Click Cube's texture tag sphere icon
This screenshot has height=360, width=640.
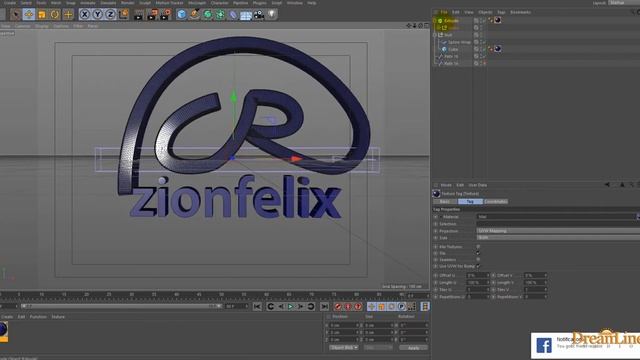click(x=498, y=49)
